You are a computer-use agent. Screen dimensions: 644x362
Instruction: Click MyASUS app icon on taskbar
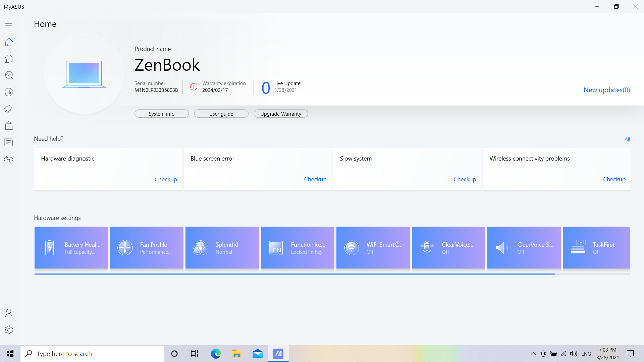(278, 354)
